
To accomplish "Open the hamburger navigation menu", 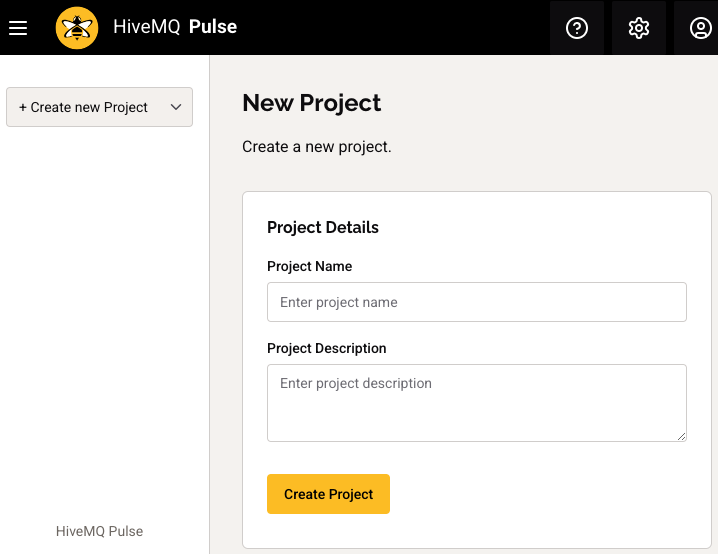I will pos(18,28).
